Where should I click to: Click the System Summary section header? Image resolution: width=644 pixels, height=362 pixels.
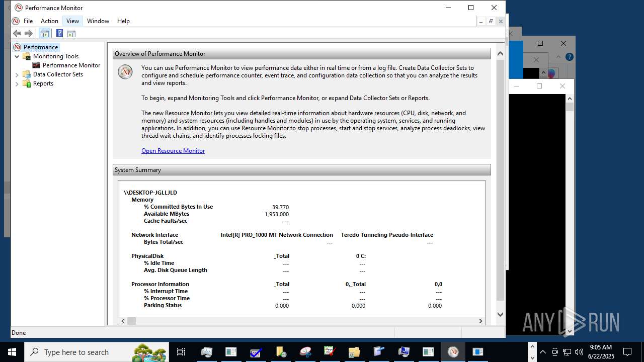pyautogui.click(x=301, y=170)
